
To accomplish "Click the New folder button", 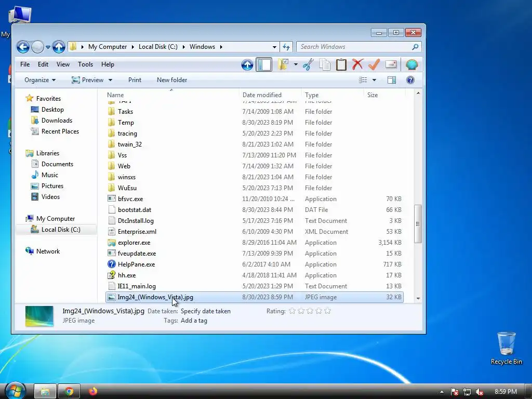I will pyautogui.click(x=172, y=80).
